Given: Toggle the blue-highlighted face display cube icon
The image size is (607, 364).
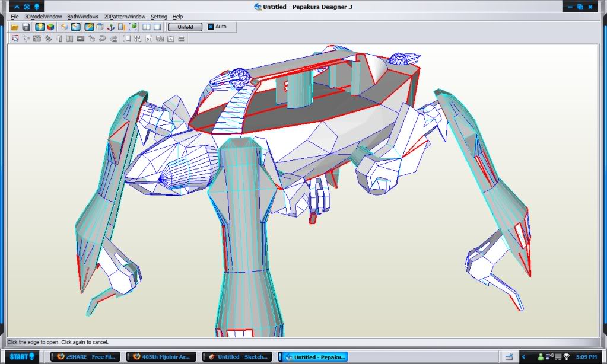Looking at the screenshot, I should tap(76, 27).
